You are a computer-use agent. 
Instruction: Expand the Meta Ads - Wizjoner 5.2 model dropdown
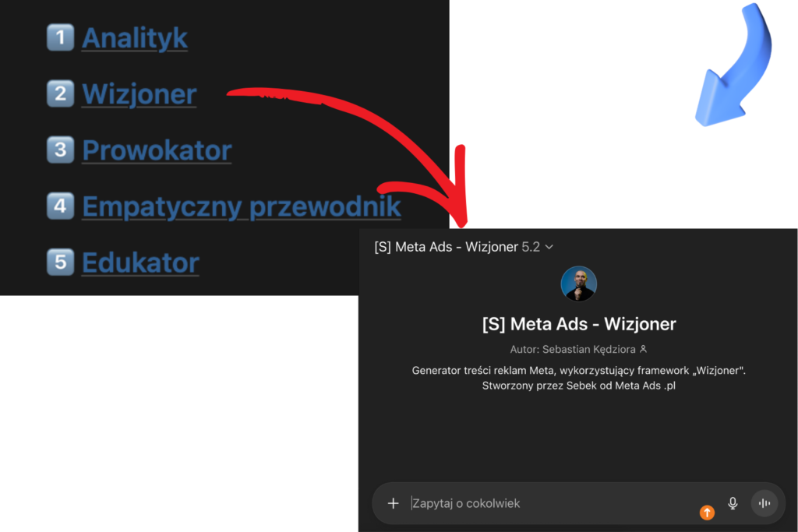tap(464, 247)
